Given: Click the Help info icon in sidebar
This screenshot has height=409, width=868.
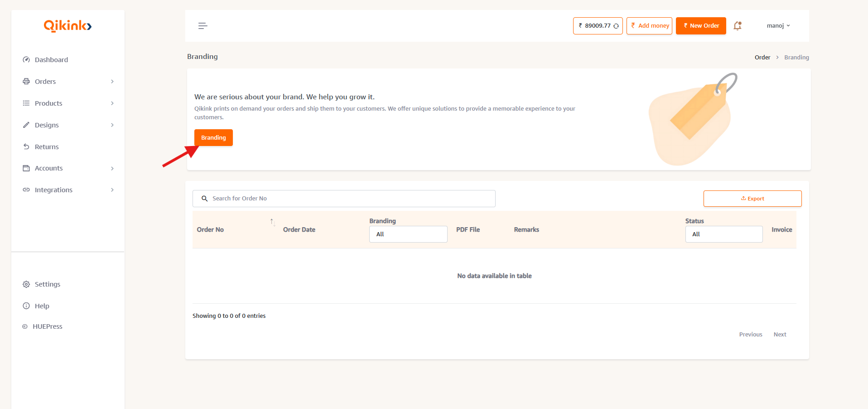Looking at the screenshot, I should (x=26, y=306).
